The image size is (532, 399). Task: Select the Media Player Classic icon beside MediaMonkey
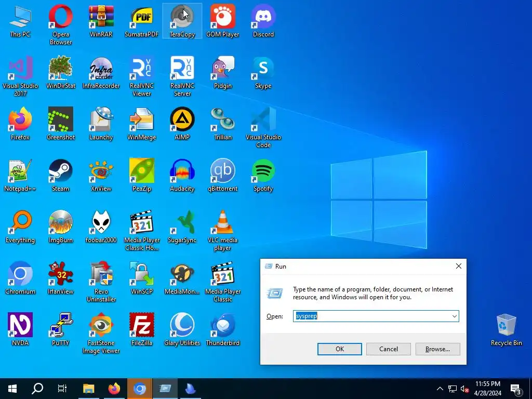click(x=222, y=282)
